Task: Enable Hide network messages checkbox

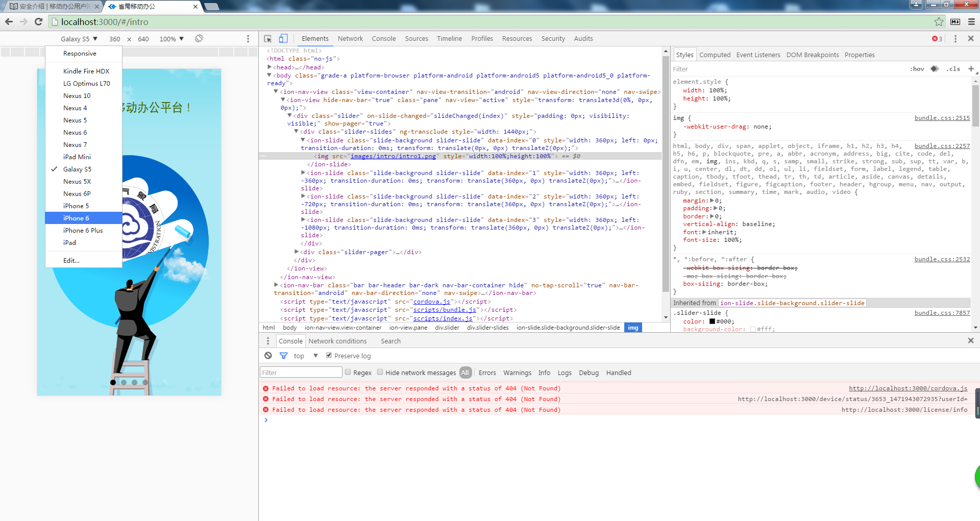Action: [x=380, y=372]
